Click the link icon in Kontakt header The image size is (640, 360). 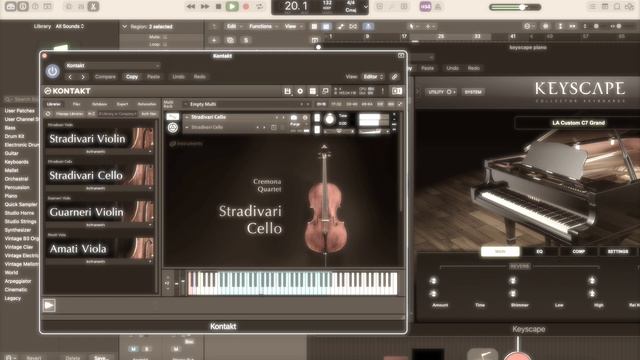[394, 77]
